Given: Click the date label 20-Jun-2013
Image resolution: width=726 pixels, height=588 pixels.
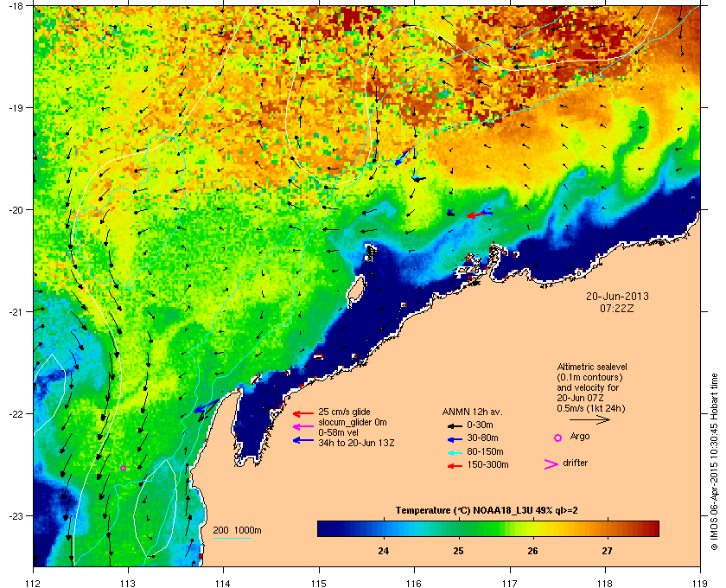Looking at the screenshot, I should click(x=617, y=296).
